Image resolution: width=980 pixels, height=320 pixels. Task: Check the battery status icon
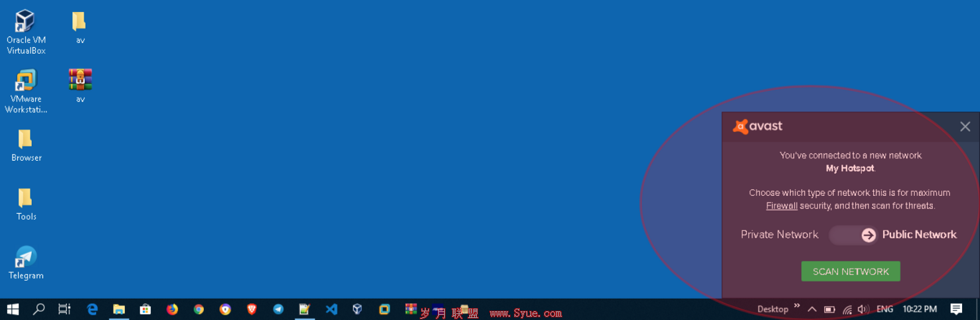pos(830,309)
